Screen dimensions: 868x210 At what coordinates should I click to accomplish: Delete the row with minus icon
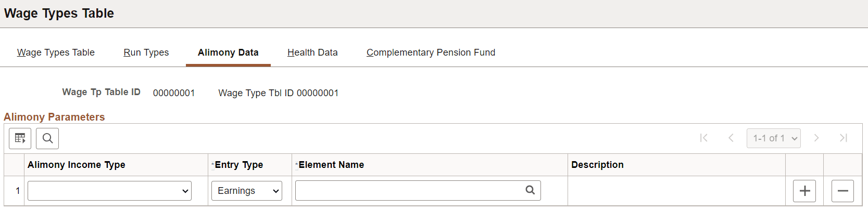pos(843,191)
